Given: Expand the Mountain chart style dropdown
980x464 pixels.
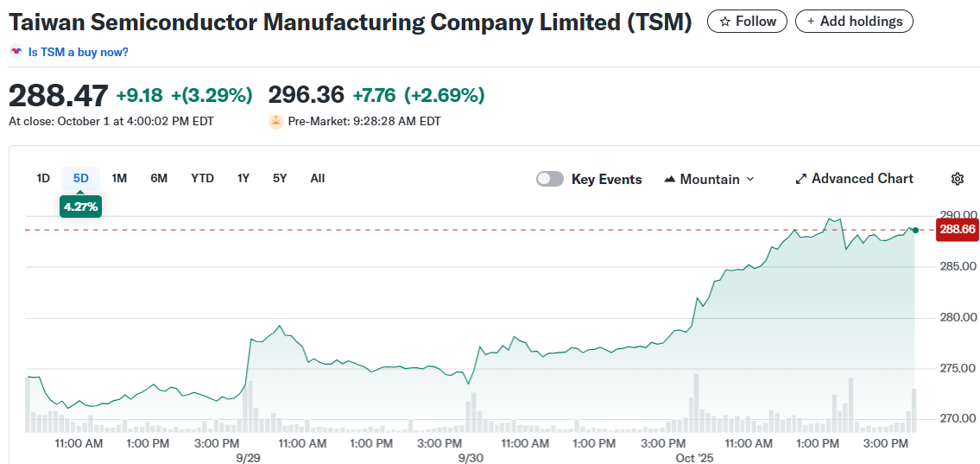Looking at the screenshot, I should click(749, 179).
